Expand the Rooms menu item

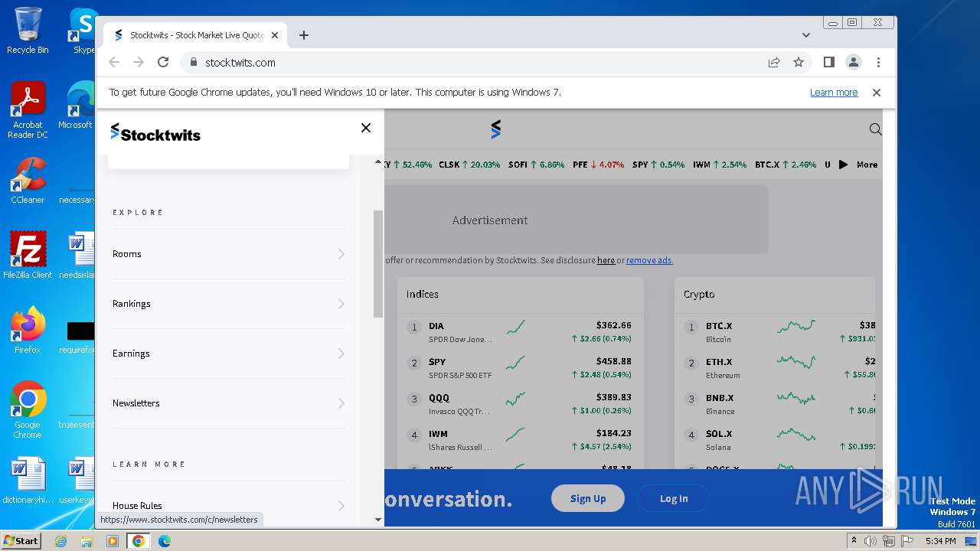tap(341, 254)
